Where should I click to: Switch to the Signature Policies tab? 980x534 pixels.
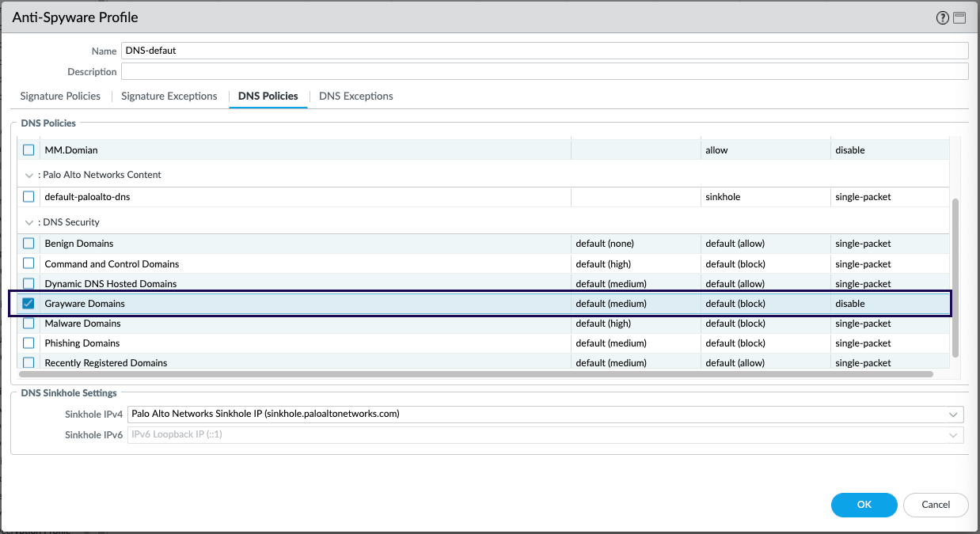click(60, 97)
